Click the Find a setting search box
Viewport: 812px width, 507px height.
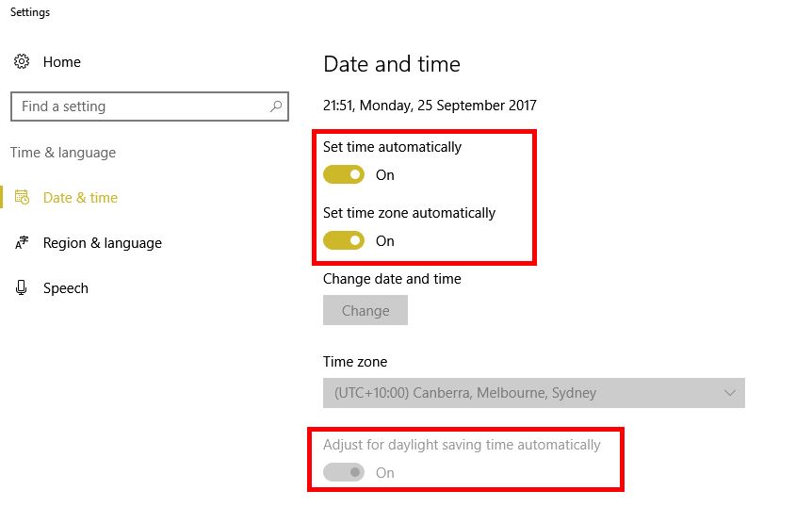tap(141, 106)
